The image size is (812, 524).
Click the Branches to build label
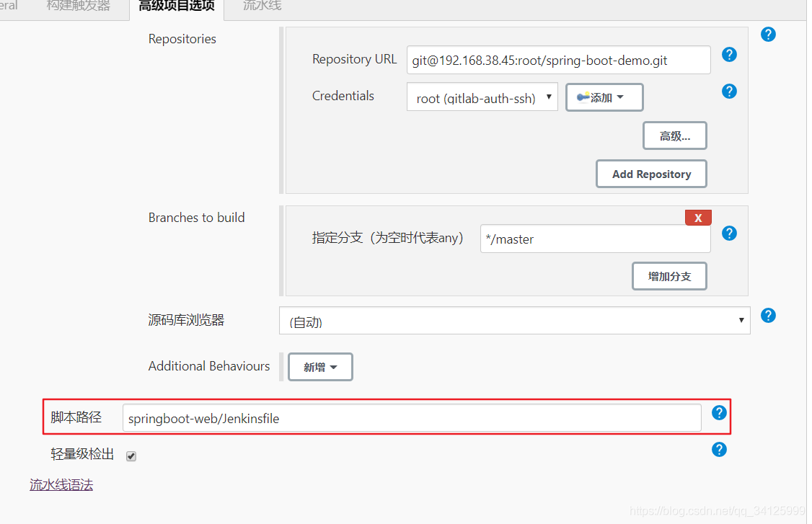coord(196,218)
